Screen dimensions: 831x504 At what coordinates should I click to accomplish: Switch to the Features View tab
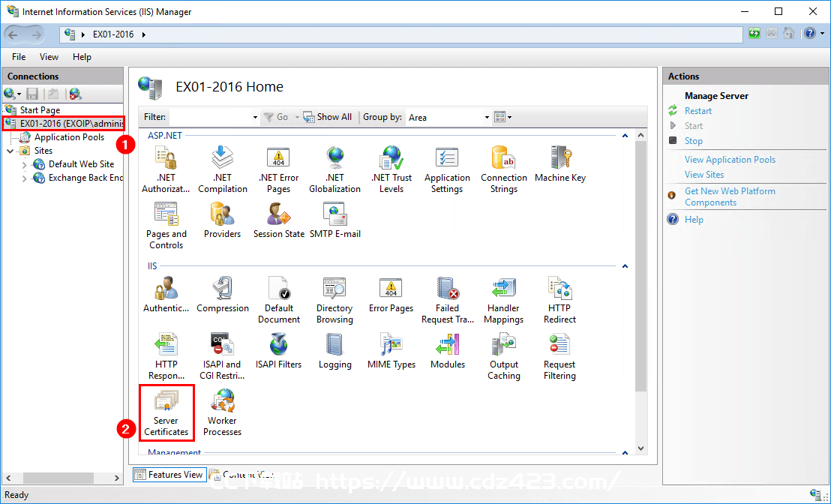pos(169,474)
